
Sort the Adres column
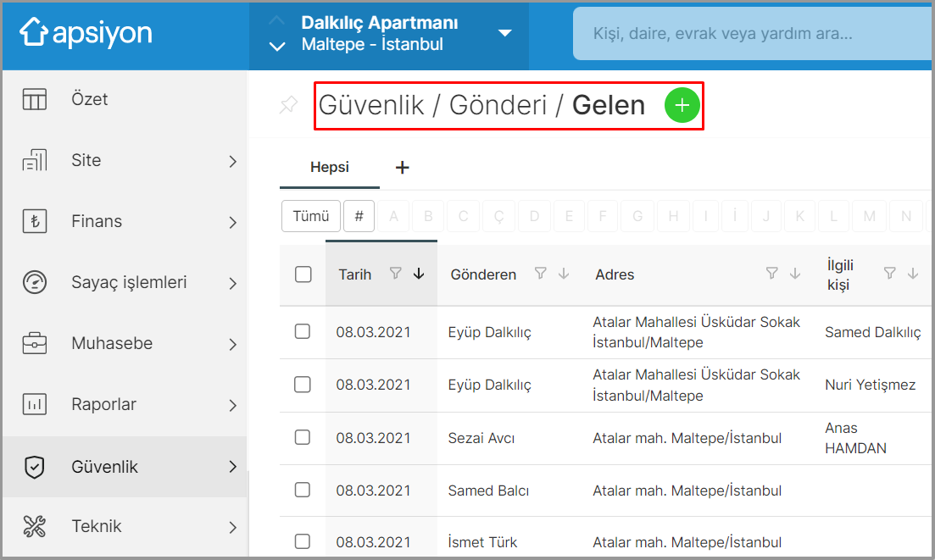pyautogui.click(x=795, y=274)
